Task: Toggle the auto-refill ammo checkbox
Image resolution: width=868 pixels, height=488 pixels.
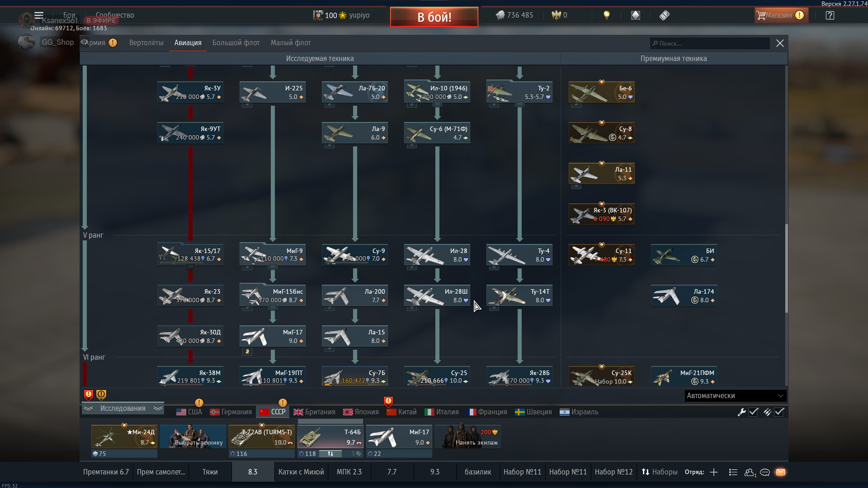Action: click(779, 412)
